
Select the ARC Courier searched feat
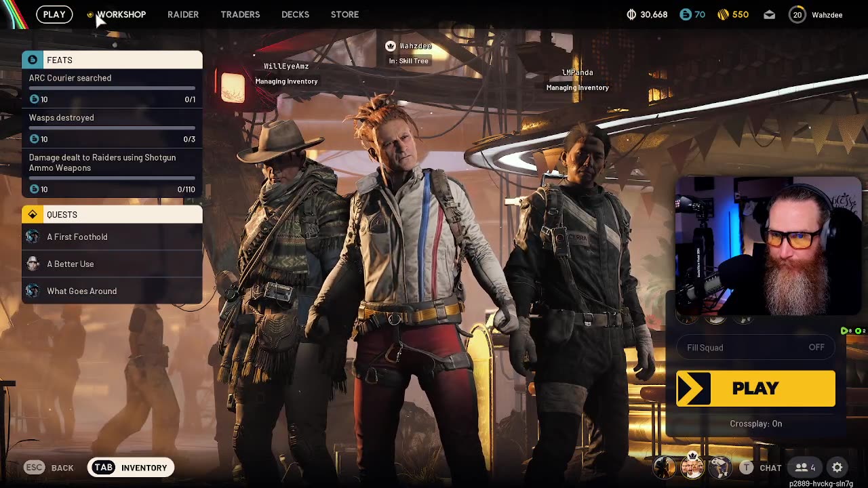(x=112, y=88)
